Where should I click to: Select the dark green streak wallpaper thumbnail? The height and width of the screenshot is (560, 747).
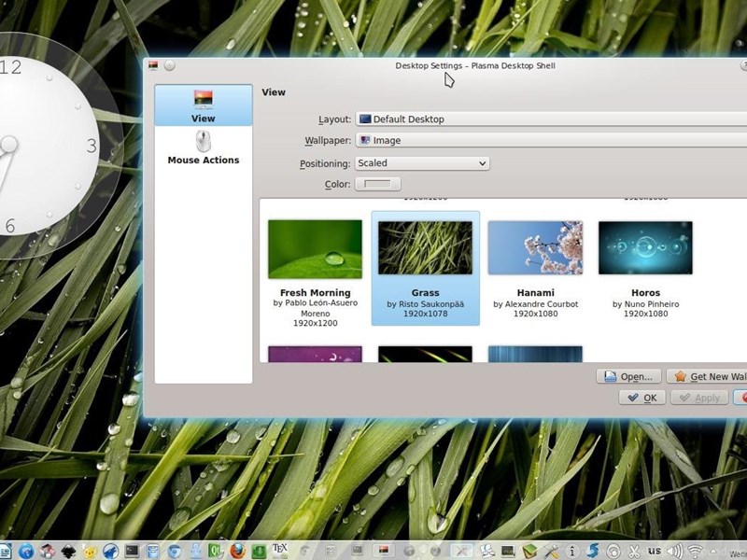click(426, 355)
